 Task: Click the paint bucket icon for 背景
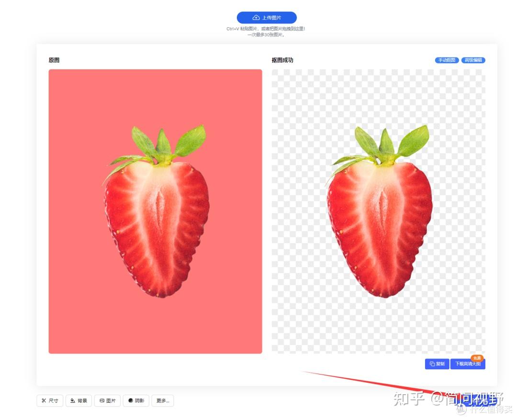(73, 400)
